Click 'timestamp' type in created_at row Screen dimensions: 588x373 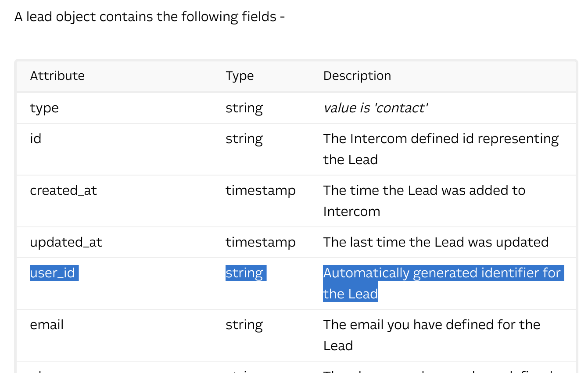coord(261,190)
